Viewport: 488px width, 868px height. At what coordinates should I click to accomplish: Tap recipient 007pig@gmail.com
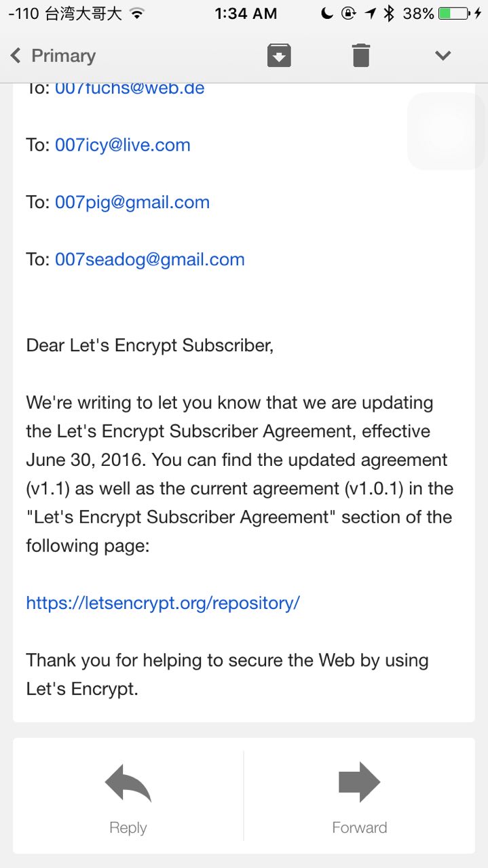click(132, 202)
